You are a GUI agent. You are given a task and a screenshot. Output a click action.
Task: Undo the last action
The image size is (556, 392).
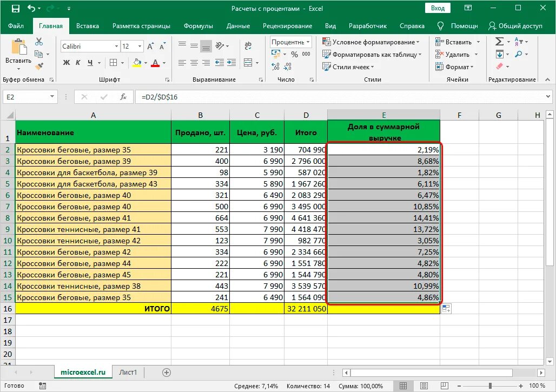click(31, 8)
